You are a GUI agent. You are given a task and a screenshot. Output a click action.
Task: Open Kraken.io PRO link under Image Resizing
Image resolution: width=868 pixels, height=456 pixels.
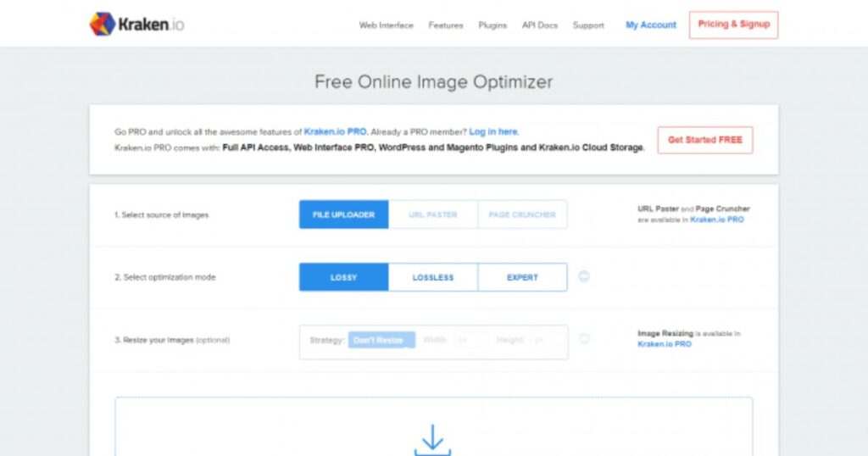665,344
